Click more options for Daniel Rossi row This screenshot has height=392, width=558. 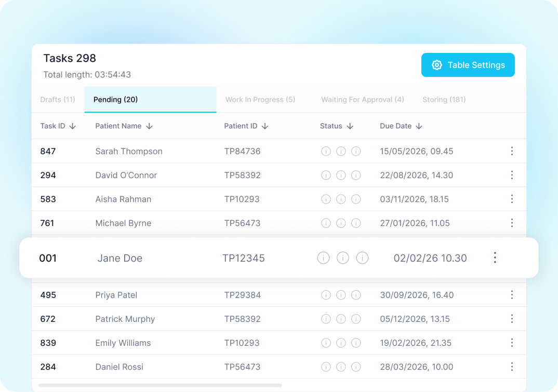pos(512,367)
